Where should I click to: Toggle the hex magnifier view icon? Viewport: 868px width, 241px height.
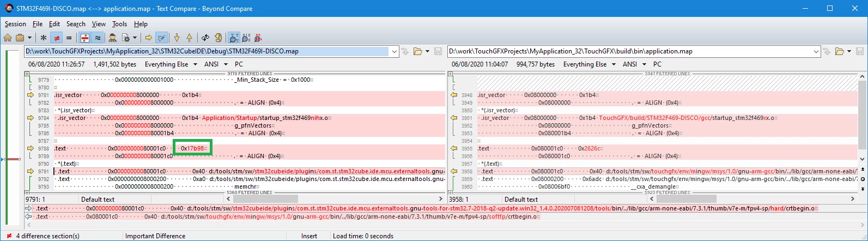[x=246, y=38]
